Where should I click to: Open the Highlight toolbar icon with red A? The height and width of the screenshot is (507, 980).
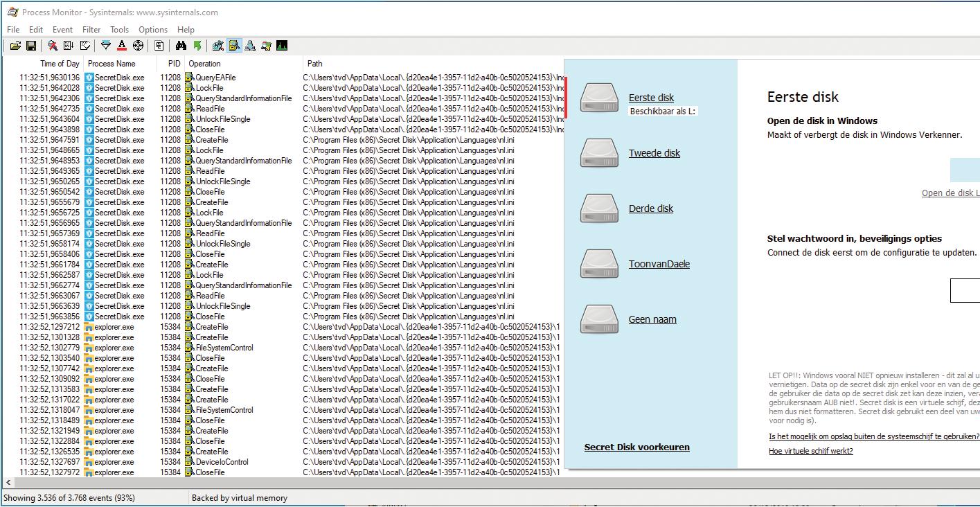click(122, 46)
